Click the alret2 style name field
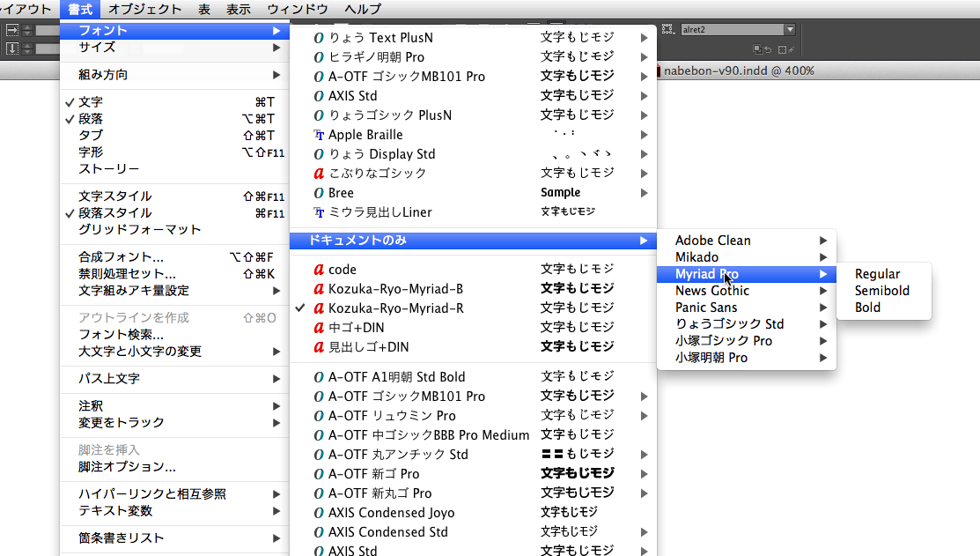This screenshot has width=980, height=556. click(x=733, y=29)
